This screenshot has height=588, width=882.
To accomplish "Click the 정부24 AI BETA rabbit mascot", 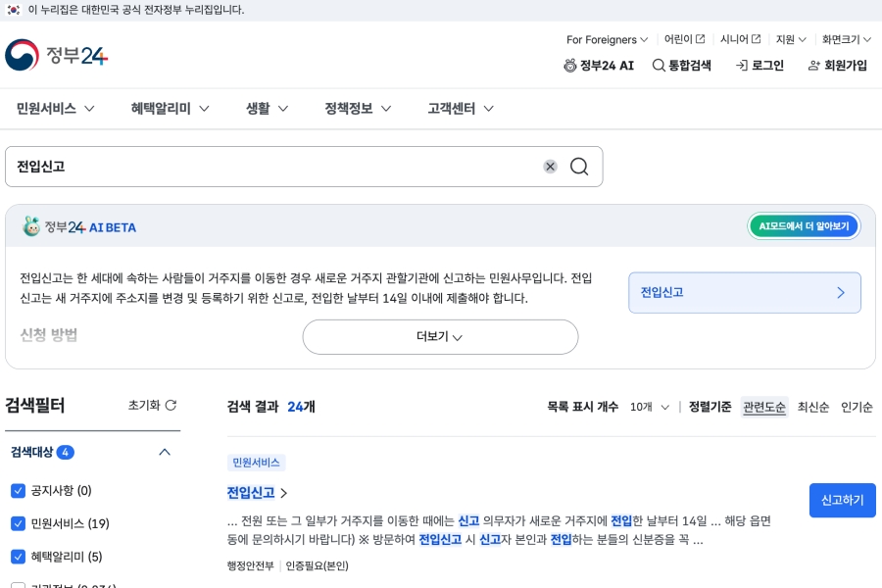I will click(31, 226).
